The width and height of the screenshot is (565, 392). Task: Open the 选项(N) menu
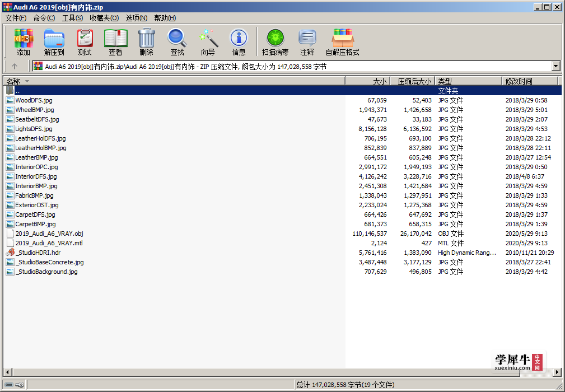coord(136,18)
